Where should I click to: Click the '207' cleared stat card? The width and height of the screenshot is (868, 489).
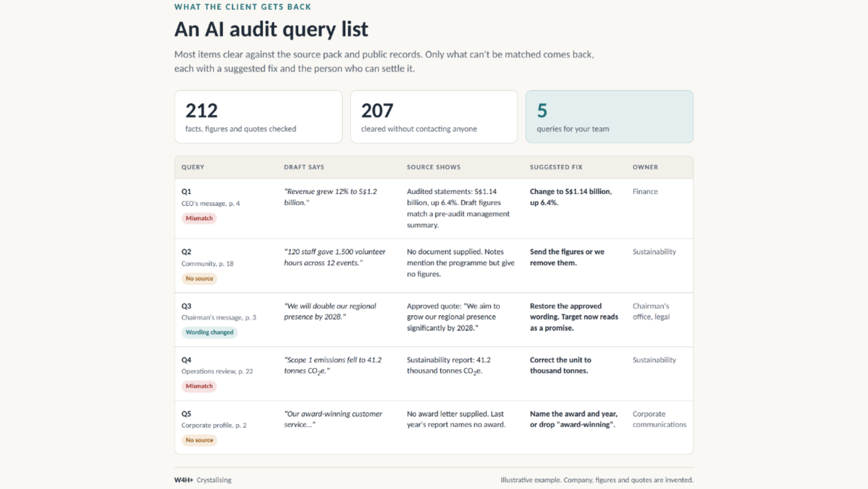pos(433,117)
